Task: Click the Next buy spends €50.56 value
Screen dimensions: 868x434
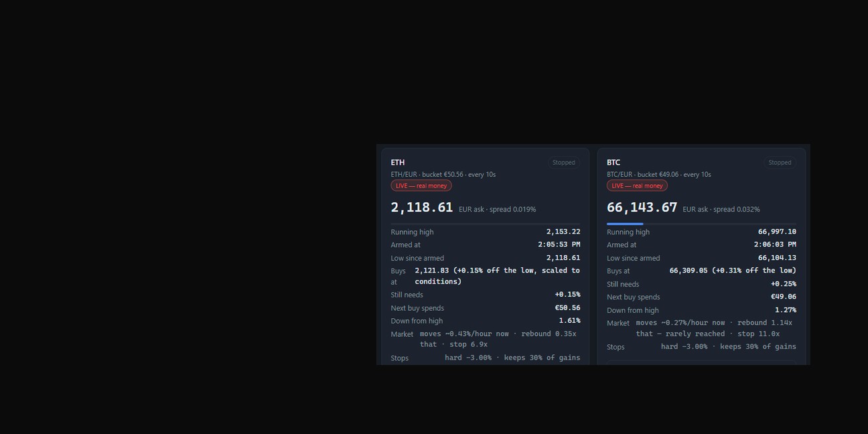Action: coord(568,308)
